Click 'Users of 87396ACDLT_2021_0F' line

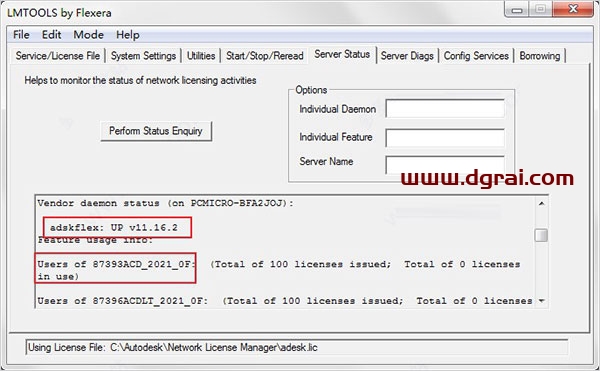point(285,301)
